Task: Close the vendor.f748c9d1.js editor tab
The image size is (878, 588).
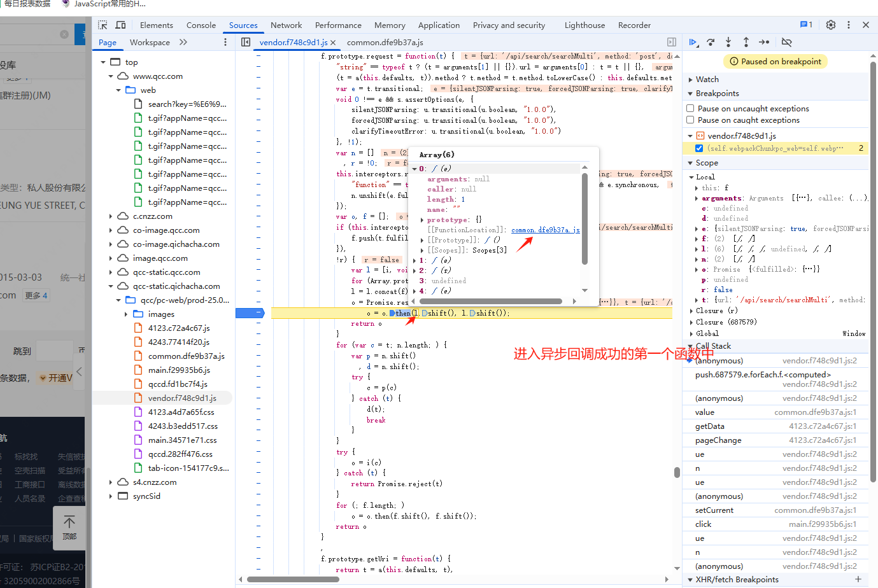Action: point(333,43)
